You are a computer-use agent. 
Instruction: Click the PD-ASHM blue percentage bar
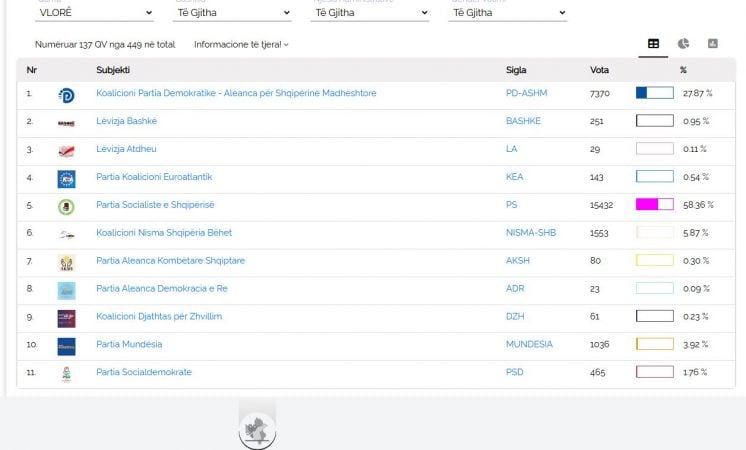pyautogui.click(x=655, y=93)
